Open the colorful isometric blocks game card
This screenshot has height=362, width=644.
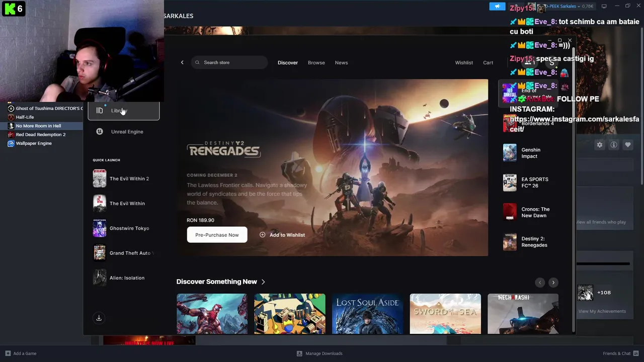click(x=290, y=314)
